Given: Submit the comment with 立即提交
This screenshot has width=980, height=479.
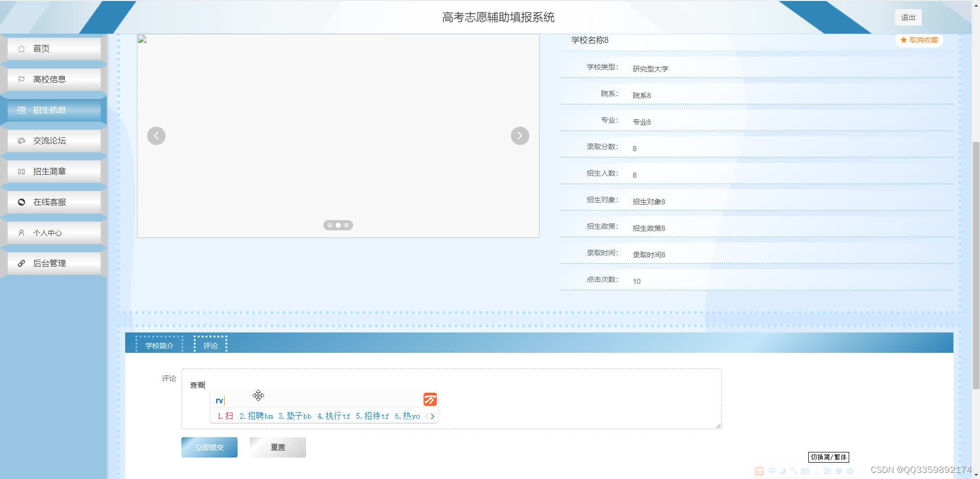Looking at the screenshot, I should tap(209, 447).
